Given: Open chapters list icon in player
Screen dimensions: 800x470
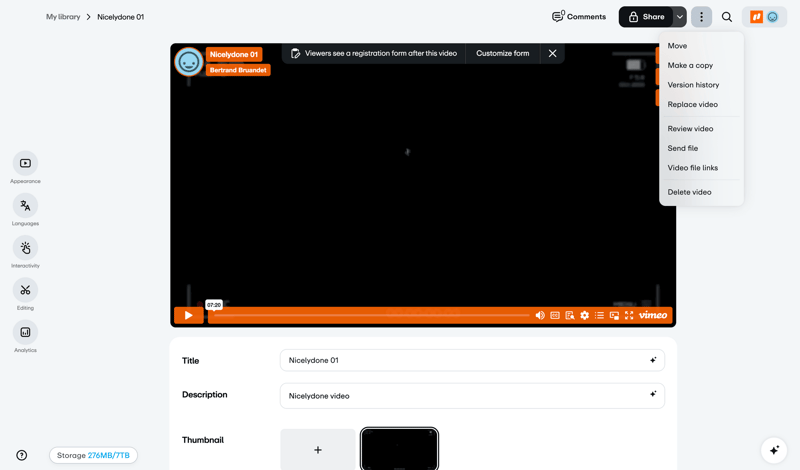Looking at the screenshot, I should (599, 315).
